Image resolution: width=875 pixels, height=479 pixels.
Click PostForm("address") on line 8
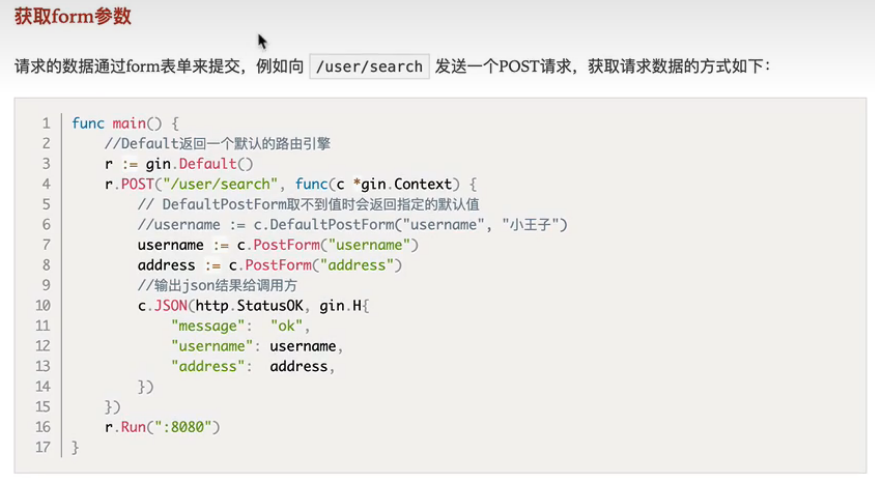[324, 265]
